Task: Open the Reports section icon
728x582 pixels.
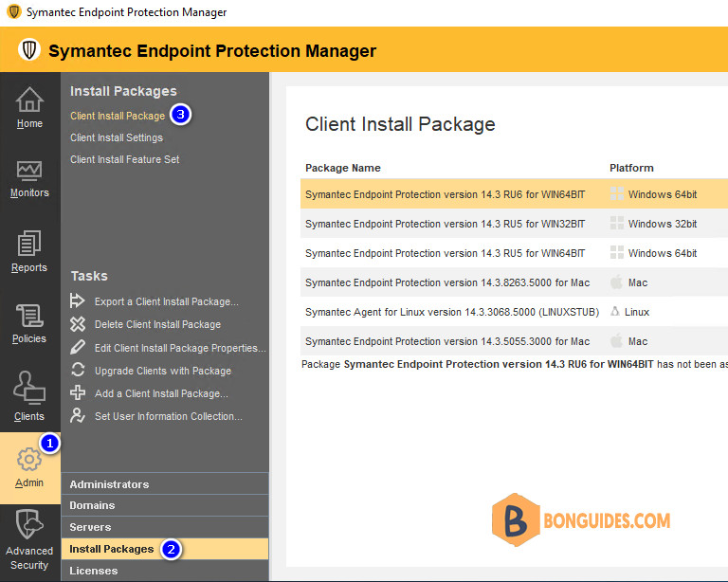Action: click(x=29, y=243)
